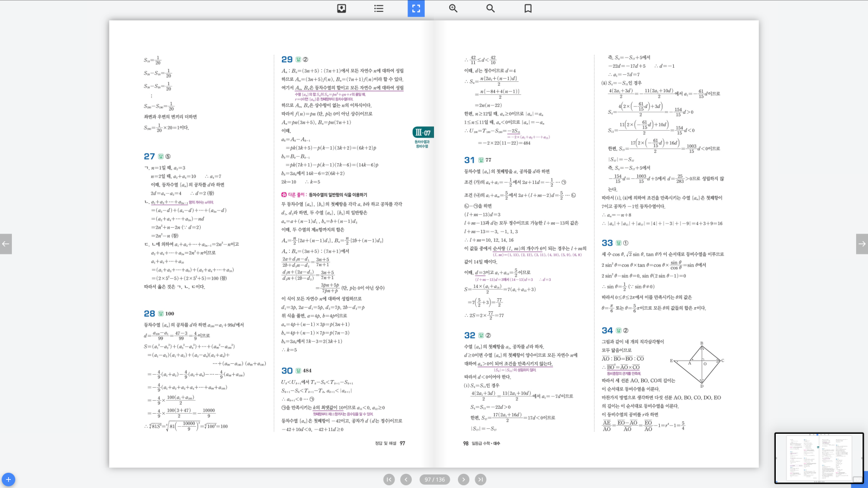
Task: Go to next page using right edge arrow
Action: tap(861, 244)
